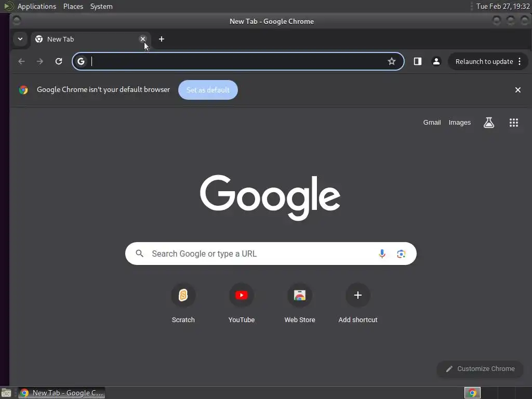Bookmark this tab with star icon
This screenshot has height=399, width=532.
coord(392,61)
